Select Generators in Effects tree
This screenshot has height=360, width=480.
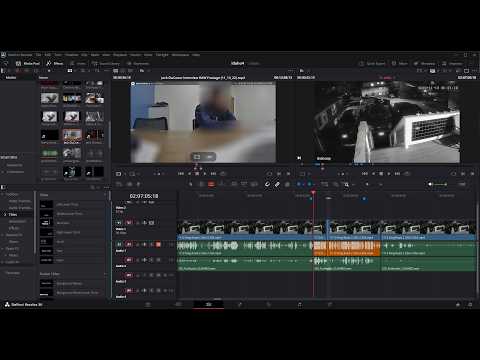click(17, 221)
